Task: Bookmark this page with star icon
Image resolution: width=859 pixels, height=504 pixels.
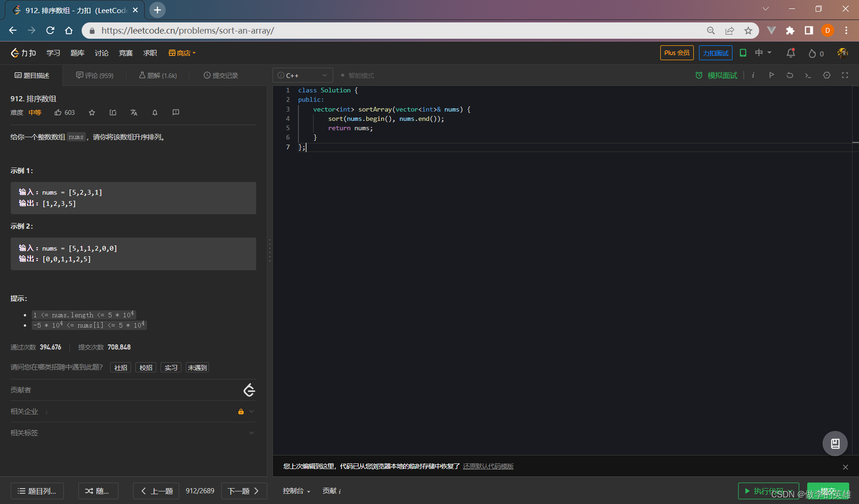Action: pos(748,30)
